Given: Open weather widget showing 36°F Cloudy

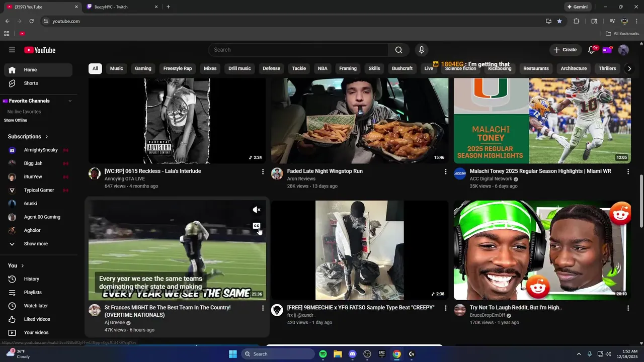Looking at the screenshot, I should [x=18, y=354].
